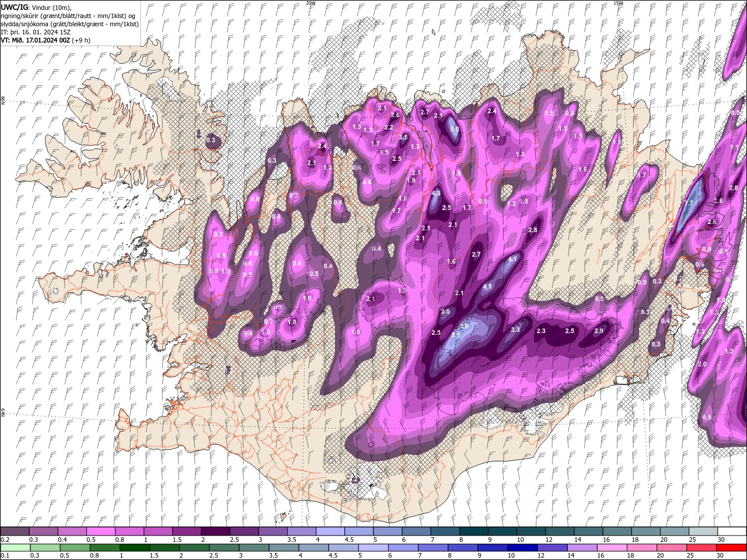Select the rain-scale swatch starting at 3
This screenshot has width=747, height=560.
click(254, 548)
